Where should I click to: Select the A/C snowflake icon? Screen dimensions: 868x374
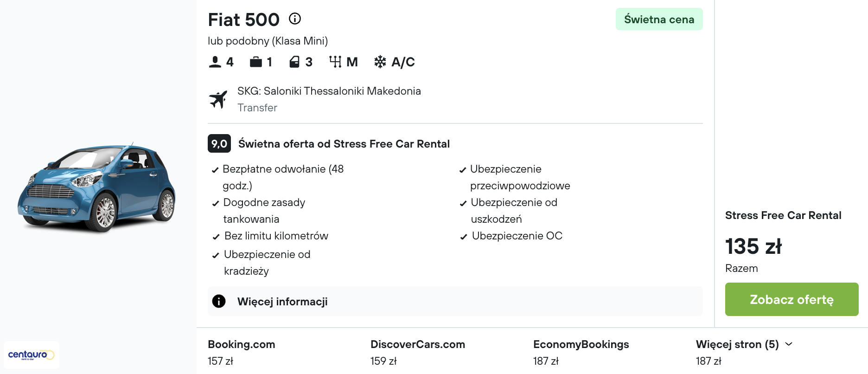click(x=380, y=61)
